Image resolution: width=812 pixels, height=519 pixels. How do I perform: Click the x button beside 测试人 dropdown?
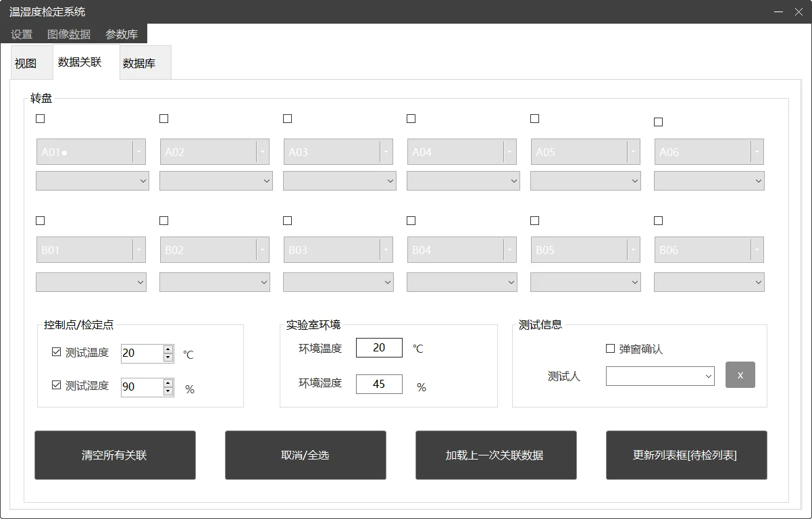740,375
